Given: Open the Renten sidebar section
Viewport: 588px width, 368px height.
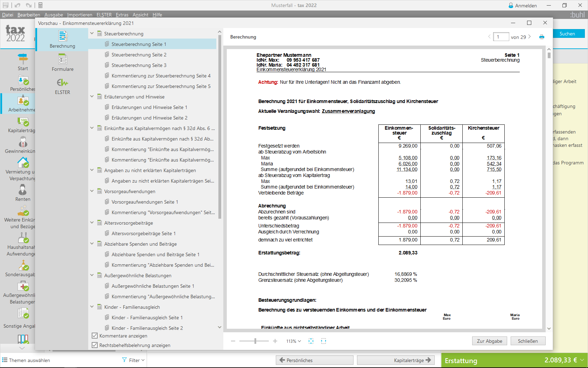Looking at the screenshot, I should (23, 192).
